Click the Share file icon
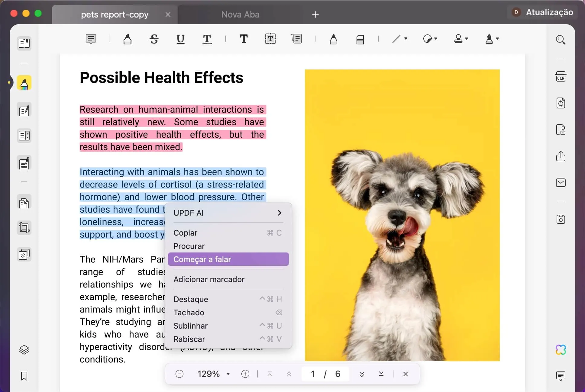Screen dimensions: 585x392 tap(561, 156)
